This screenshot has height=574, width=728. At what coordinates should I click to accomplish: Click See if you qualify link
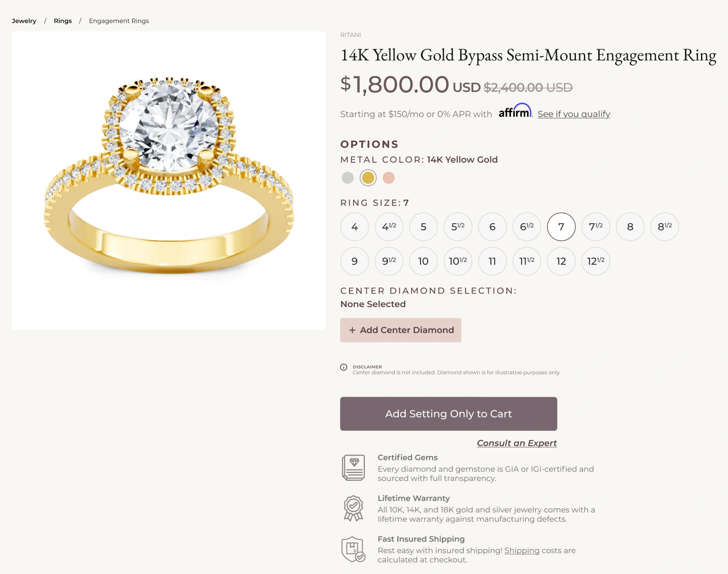pyautogui.click(x=574, y=114)
